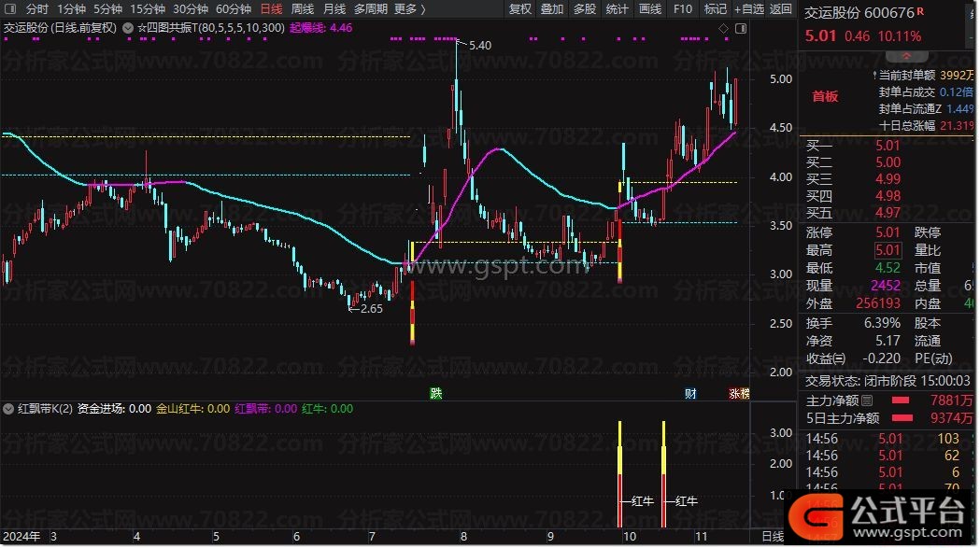Click the 买五 price 4.97

[888, 213]
